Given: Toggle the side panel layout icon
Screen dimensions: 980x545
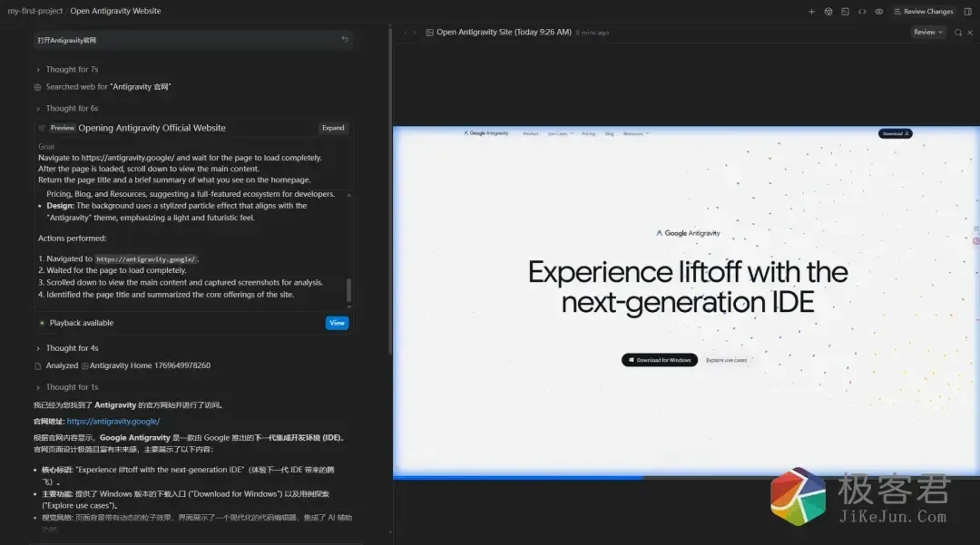Looking at the screenshot, I should tap(967, 12).
